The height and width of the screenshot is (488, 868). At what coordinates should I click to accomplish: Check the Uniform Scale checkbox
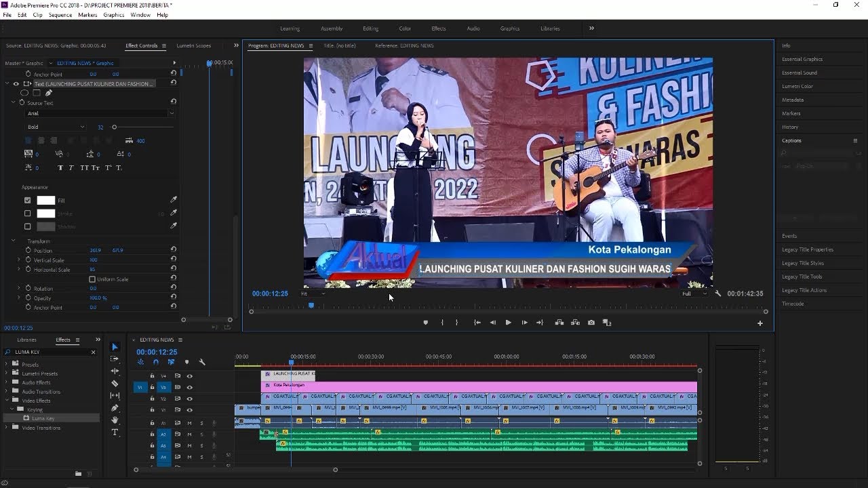(92, 279)
